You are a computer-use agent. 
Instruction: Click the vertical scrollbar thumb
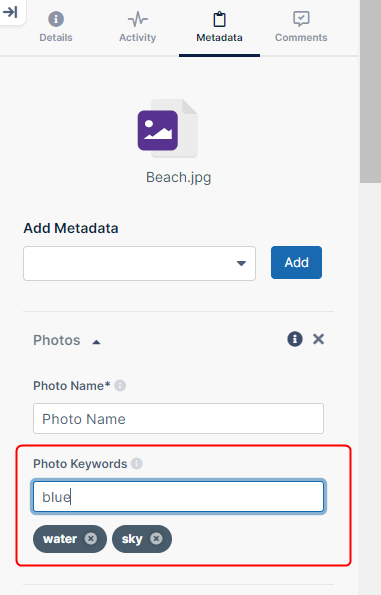tap(370, 91)
